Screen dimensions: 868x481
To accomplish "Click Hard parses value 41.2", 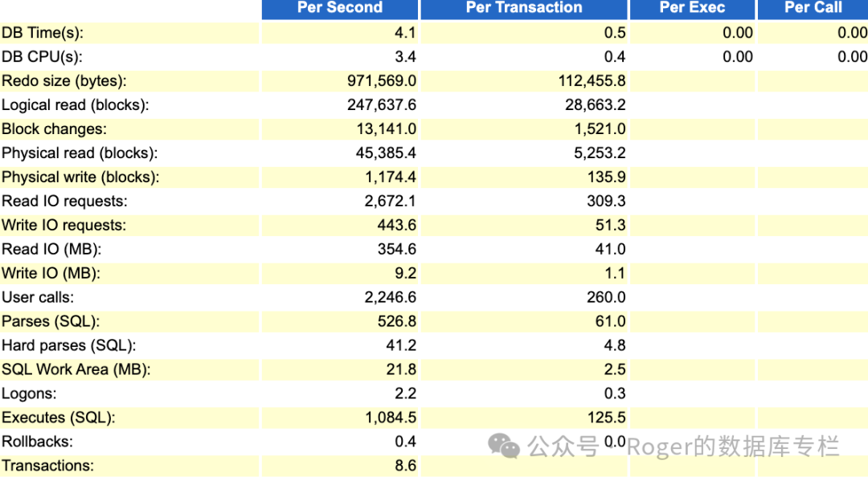I will tap(401, 345).
